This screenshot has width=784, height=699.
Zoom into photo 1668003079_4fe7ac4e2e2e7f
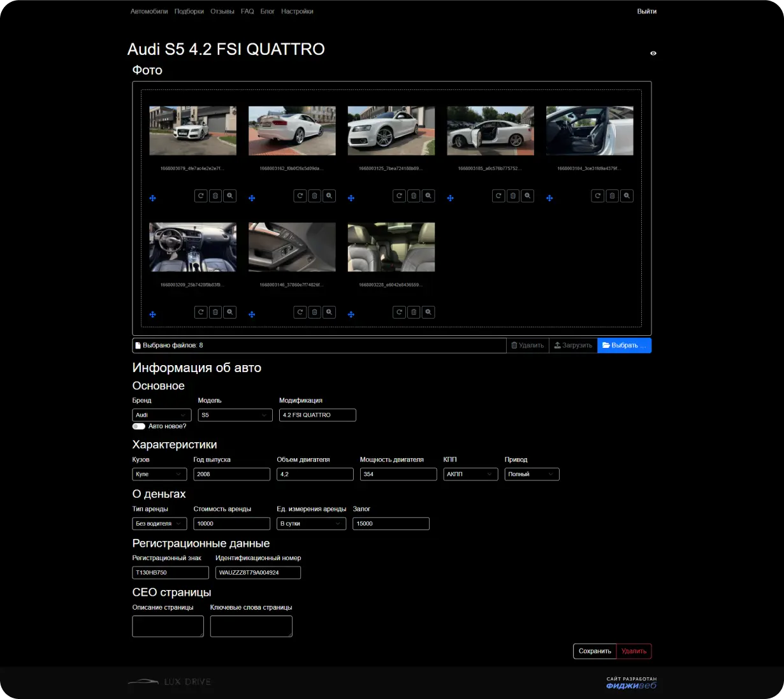coord(230,196)
